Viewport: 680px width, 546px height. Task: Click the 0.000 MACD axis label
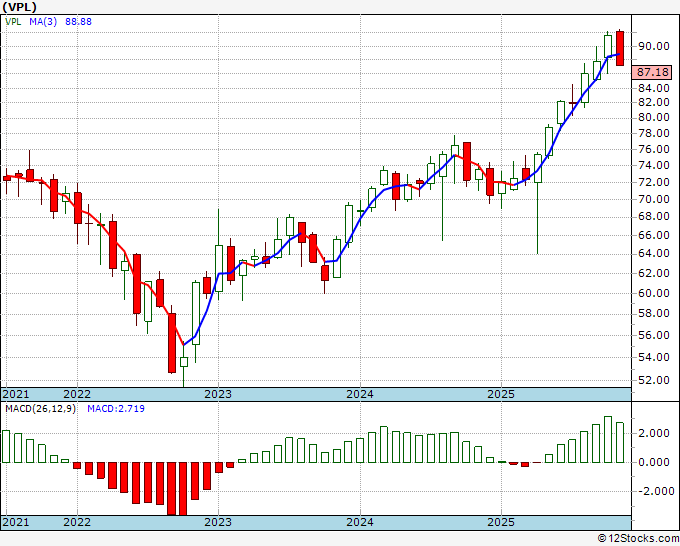tap(653, 462)
